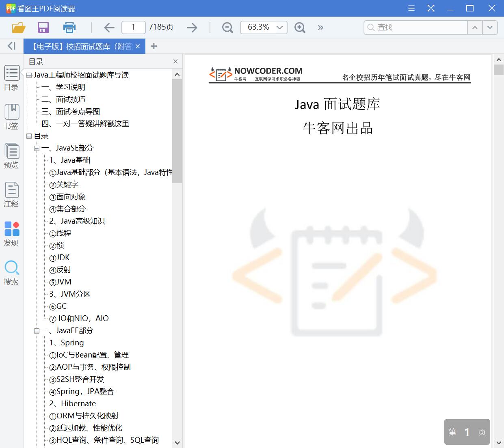Collapse the 一、JavaSE部分 node
This screenshot has width=504, height=448.
point(37,148)
